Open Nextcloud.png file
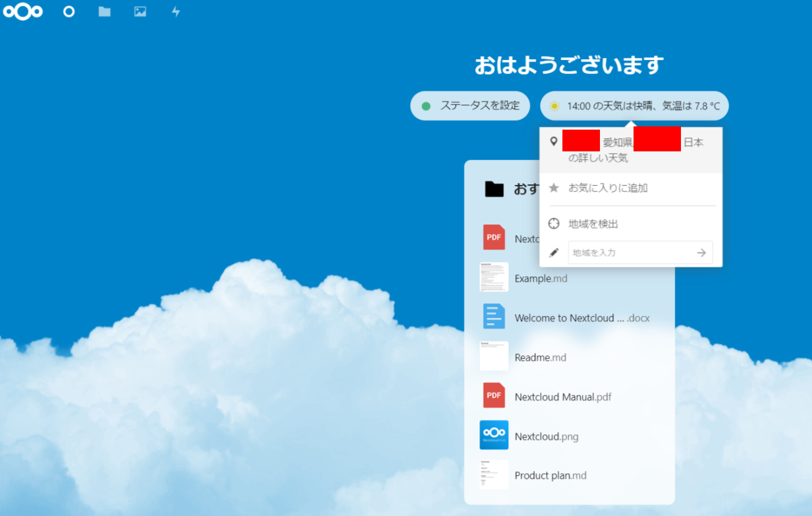The height and width of the screenshot is (516, 812). click(570, 436)
